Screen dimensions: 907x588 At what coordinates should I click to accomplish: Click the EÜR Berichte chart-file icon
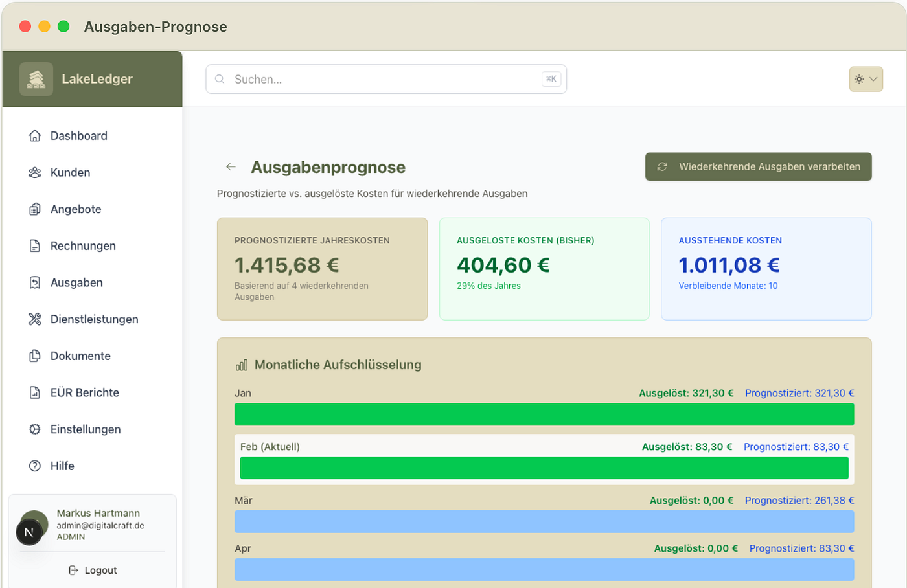(35, 392)
